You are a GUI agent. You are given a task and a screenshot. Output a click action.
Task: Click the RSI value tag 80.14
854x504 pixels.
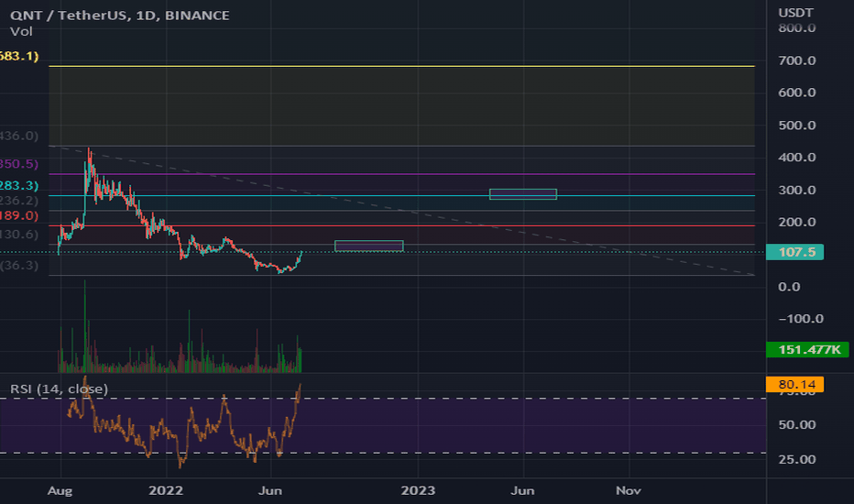tap(794, 384)
